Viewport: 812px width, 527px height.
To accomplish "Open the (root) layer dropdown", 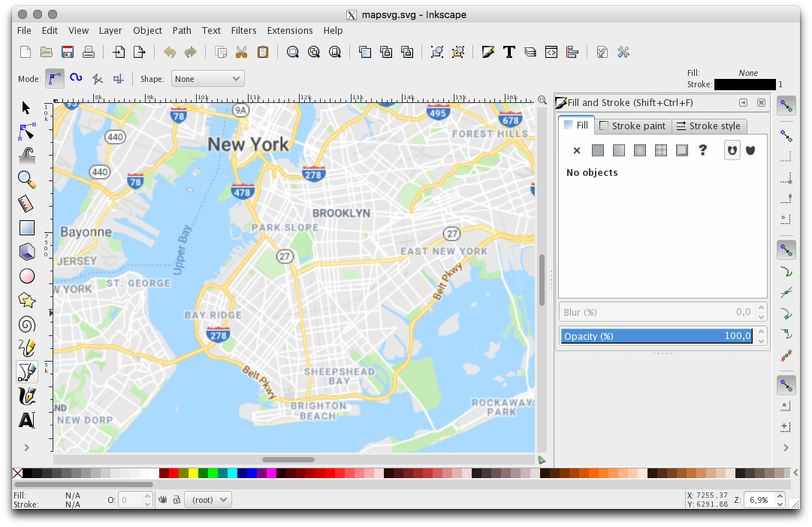I will click(x=207, y=499).
